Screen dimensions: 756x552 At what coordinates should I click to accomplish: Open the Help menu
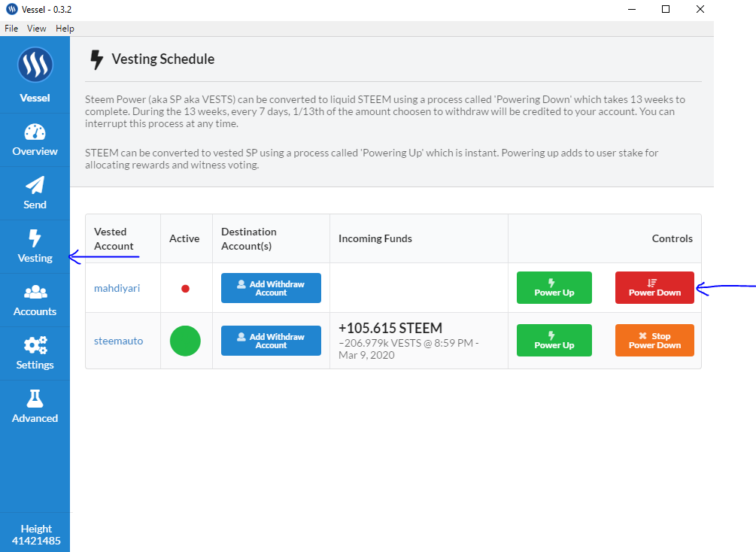(x=65, y=29)
